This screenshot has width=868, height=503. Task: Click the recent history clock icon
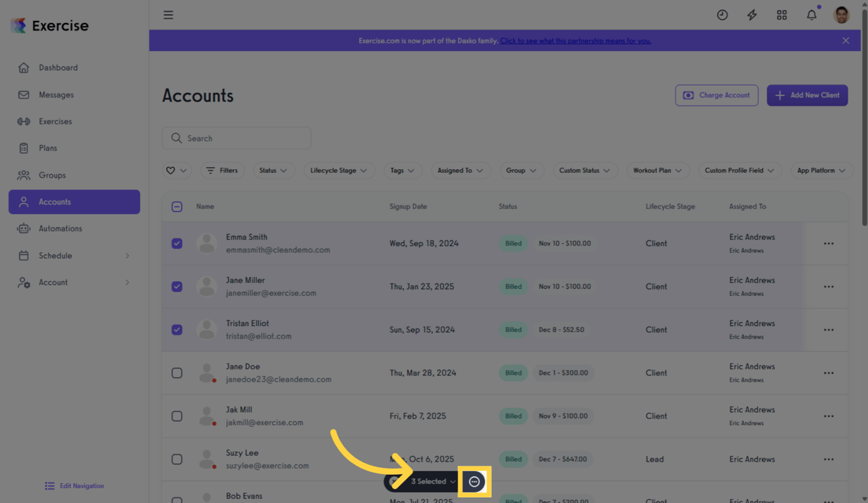point(722,14)
